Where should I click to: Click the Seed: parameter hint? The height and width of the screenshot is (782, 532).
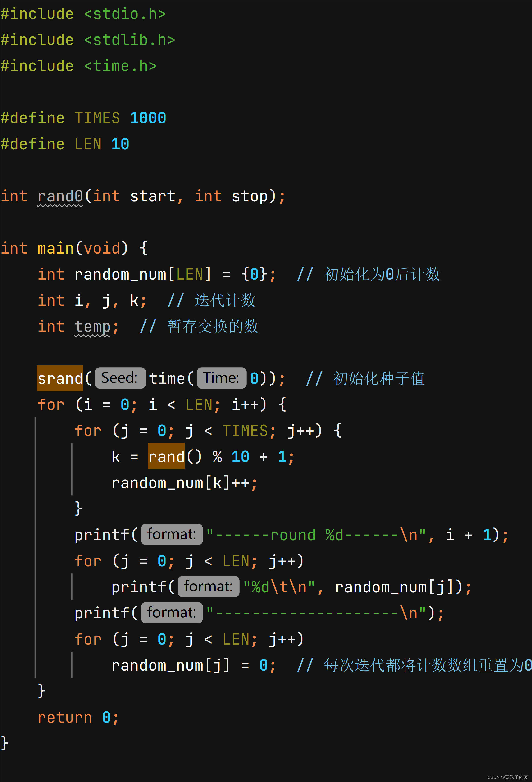tap(120, 378)
